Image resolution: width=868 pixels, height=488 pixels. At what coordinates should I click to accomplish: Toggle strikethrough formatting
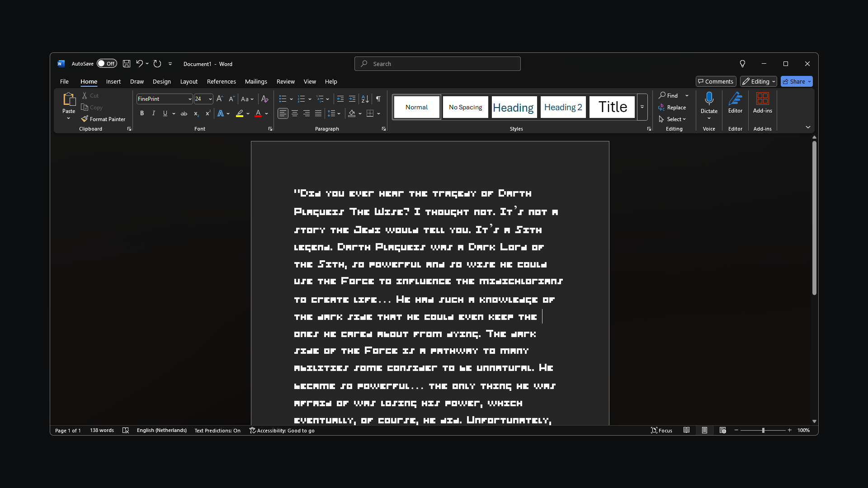(x=184, y=113)
